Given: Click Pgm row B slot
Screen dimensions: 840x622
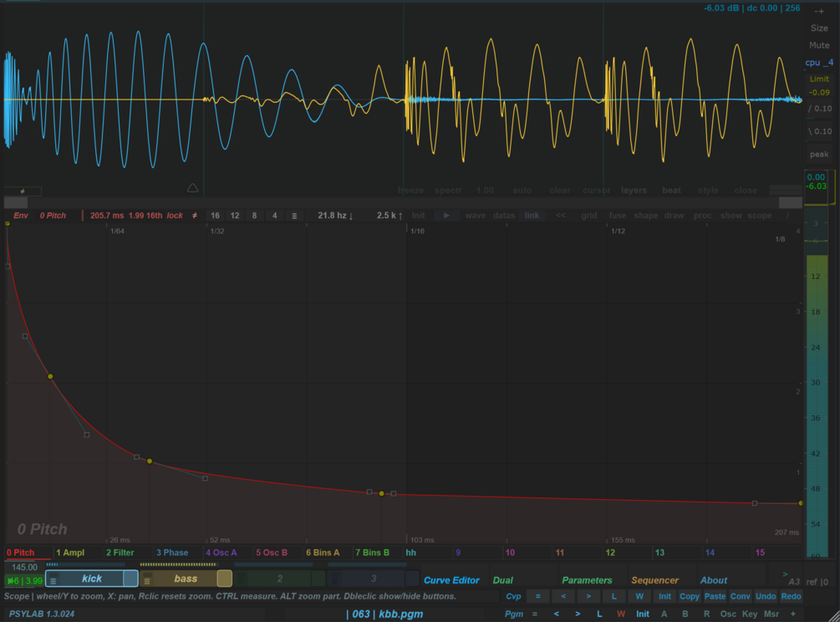Looking at the screenshot, I should click(685, 614).
